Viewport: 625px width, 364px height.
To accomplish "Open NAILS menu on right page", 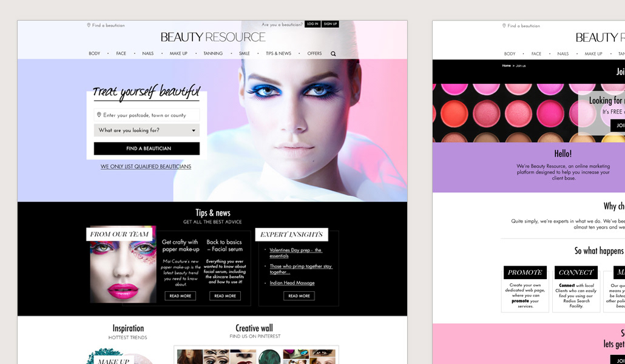I will point(563,54).
